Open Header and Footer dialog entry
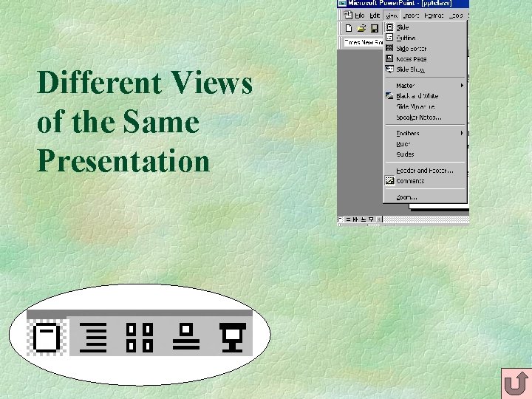 pos(426,171)
